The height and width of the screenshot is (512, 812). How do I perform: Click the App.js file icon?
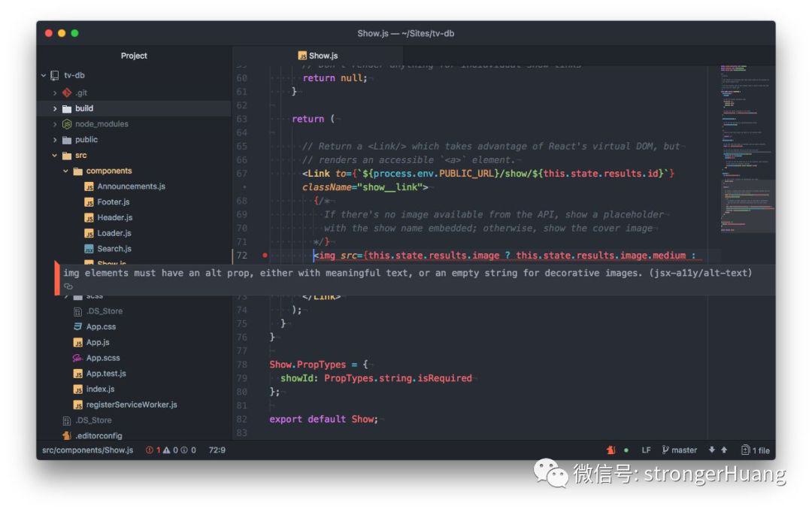pyautogui.click(x=77, y=342)
